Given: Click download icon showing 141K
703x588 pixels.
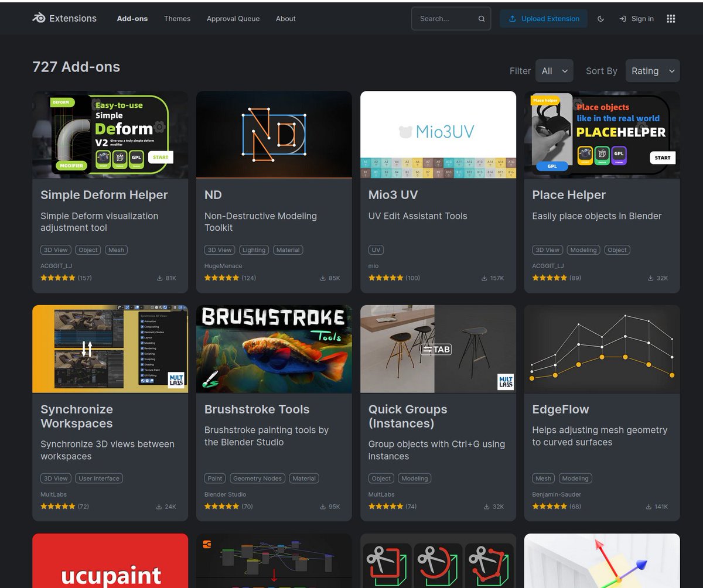Looking at the screenshot, I should [x=649, y=507].
